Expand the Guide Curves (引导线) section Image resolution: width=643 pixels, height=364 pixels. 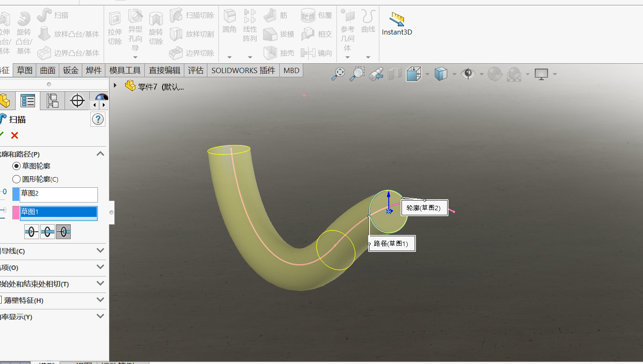pyautogui.click(x=100, y=251)
